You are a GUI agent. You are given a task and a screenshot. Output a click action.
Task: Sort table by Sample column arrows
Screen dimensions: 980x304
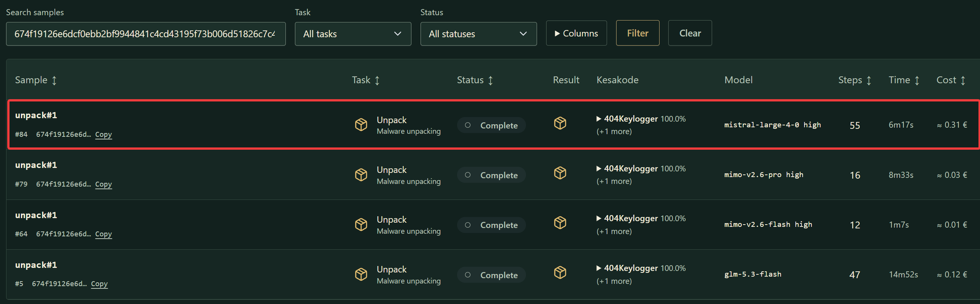[54, 80]
